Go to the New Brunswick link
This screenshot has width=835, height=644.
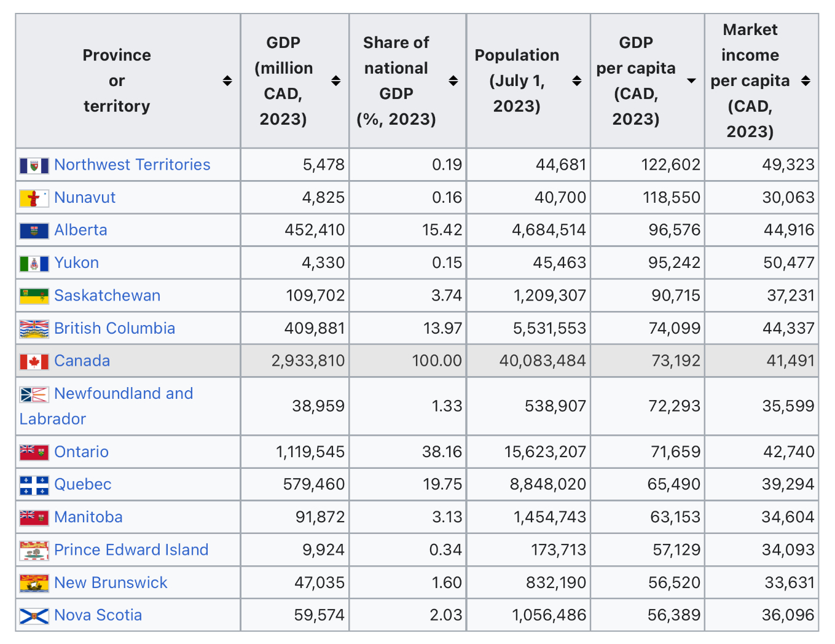tap(111, 583)
